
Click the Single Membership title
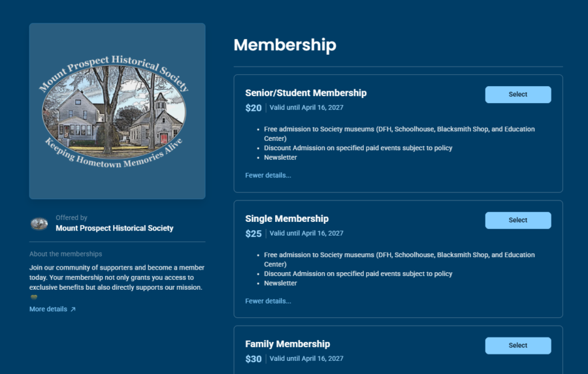coord(287,219)
